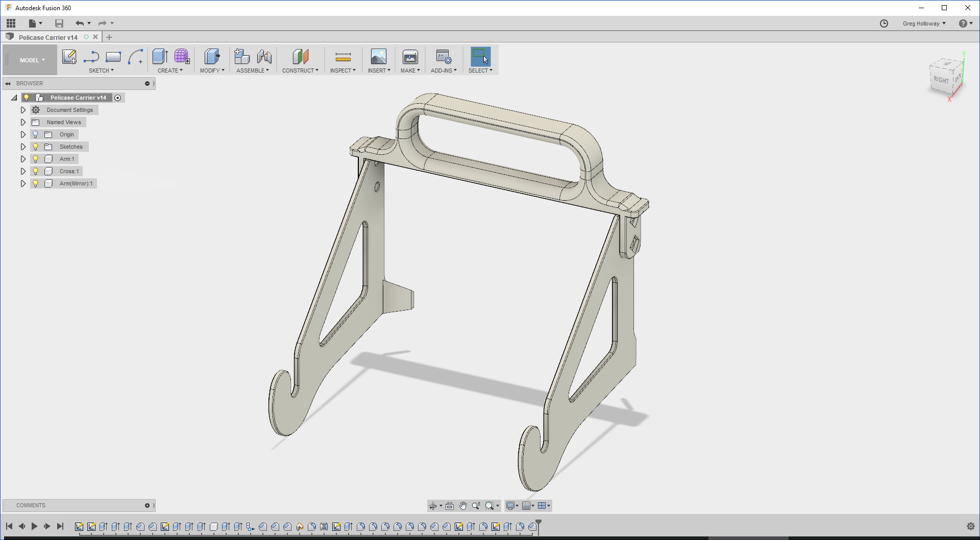Click the Press Pull modify icon
This screenshot has width=980, height=540.
[x=212, y=57]
